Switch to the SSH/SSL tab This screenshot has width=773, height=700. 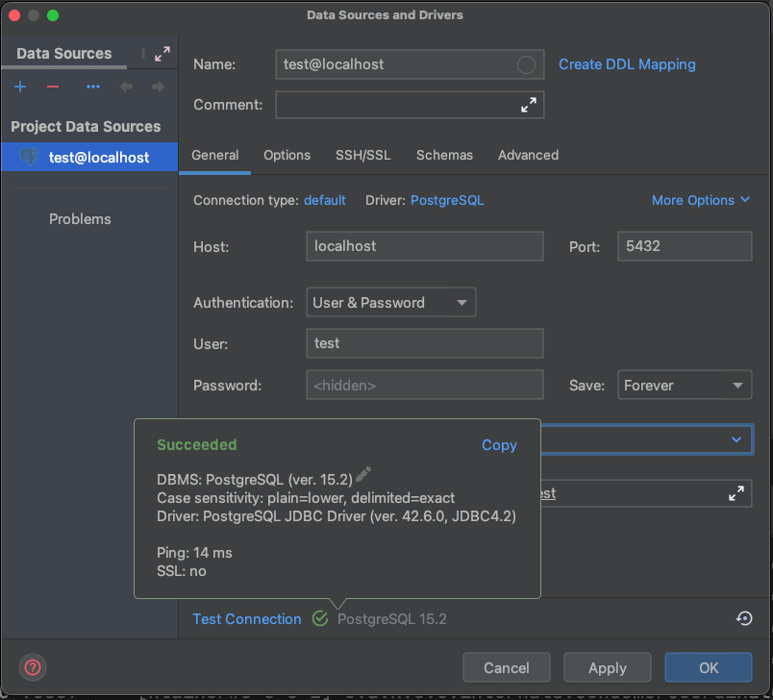(x=362, y=155)
